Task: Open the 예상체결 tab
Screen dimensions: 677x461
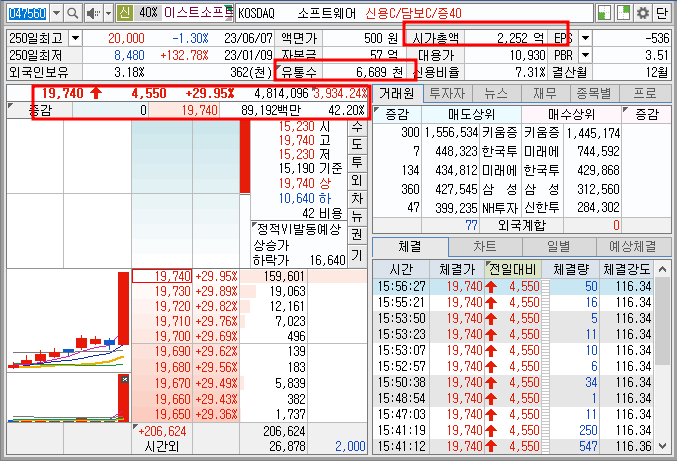Action: [633, 246]
